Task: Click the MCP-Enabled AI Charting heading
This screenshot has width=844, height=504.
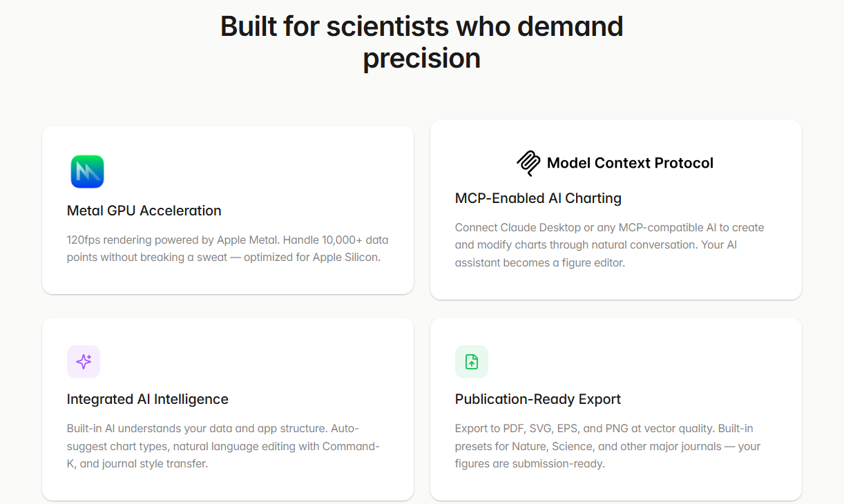Action: tap(538, 198)
